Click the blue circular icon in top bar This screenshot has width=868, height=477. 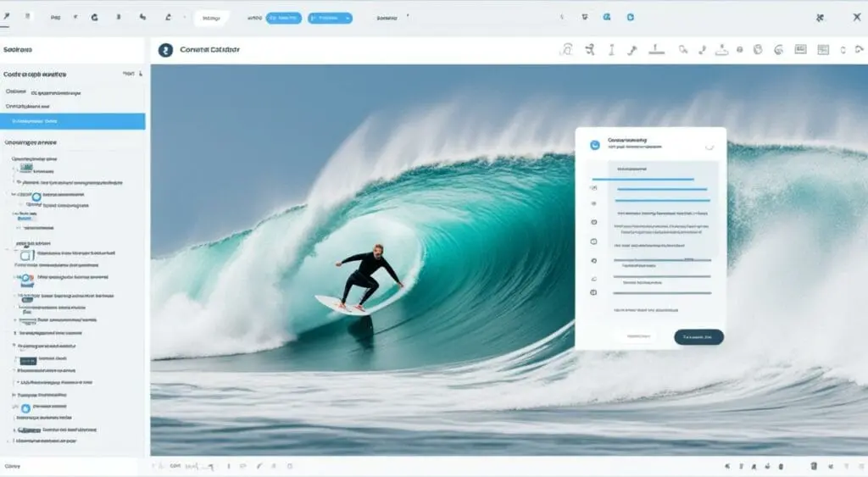pyautogui.click(x=607, y=17)
